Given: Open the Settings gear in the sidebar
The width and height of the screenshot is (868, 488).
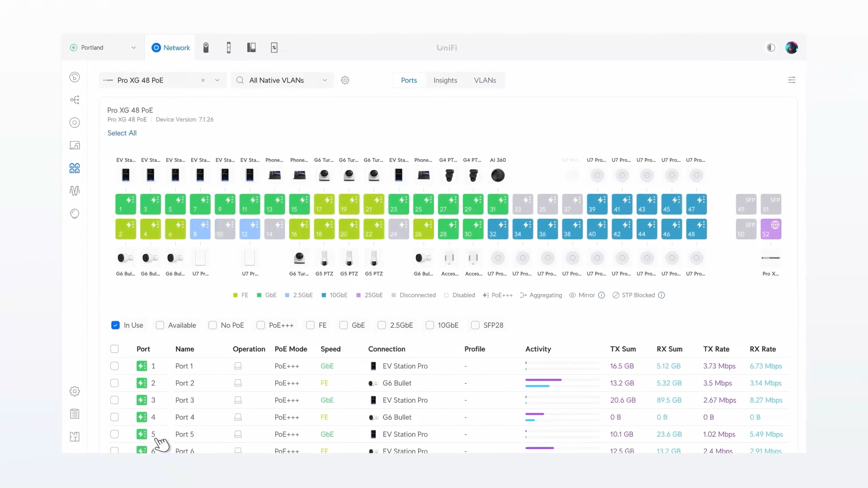Looking at the screenshot, I should (75, 391).
